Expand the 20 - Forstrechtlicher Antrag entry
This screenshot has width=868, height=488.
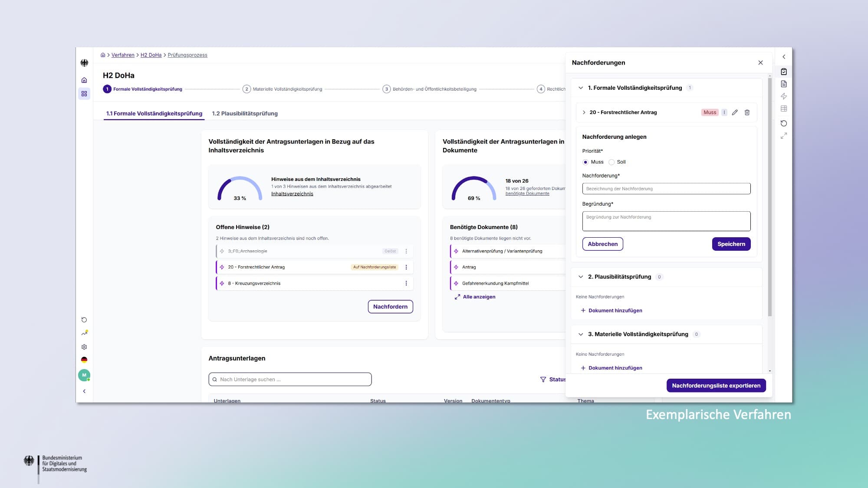(x=584, y=112)
